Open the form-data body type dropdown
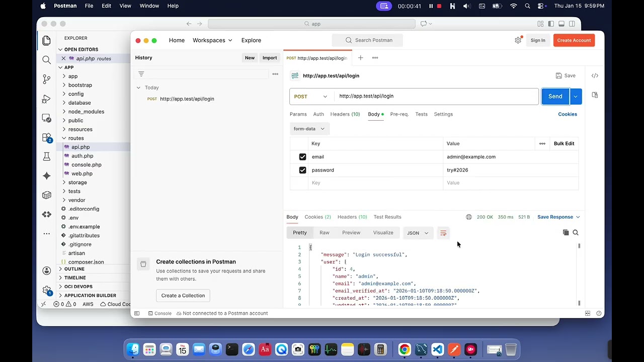The width and height of the screenshot is (644, 362). [309, 129]
